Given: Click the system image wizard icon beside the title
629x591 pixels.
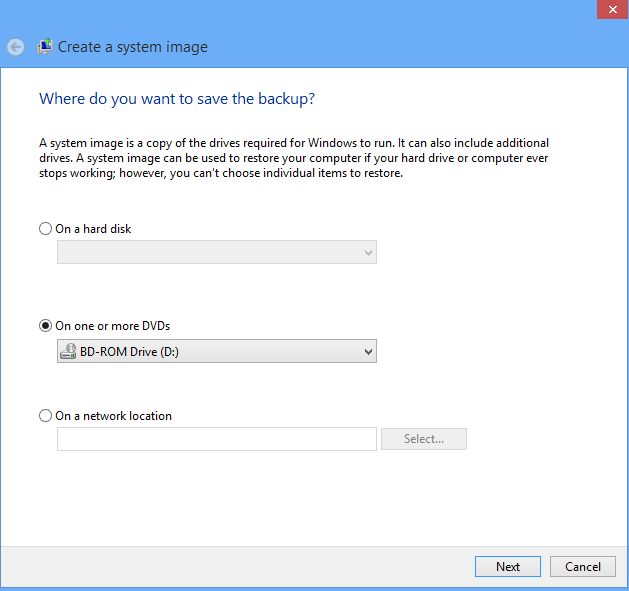Looking at the screenshot, I should [45, 47].
